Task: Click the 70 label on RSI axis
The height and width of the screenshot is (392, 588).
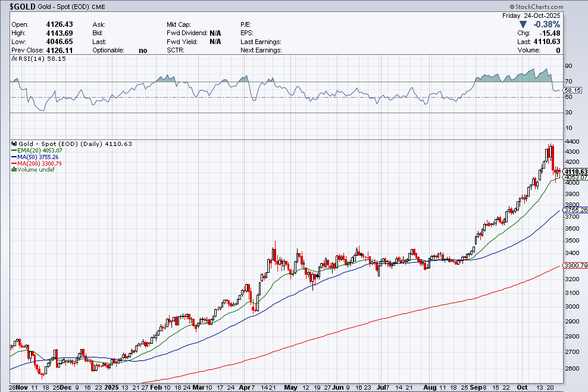Action: [568, 82]
